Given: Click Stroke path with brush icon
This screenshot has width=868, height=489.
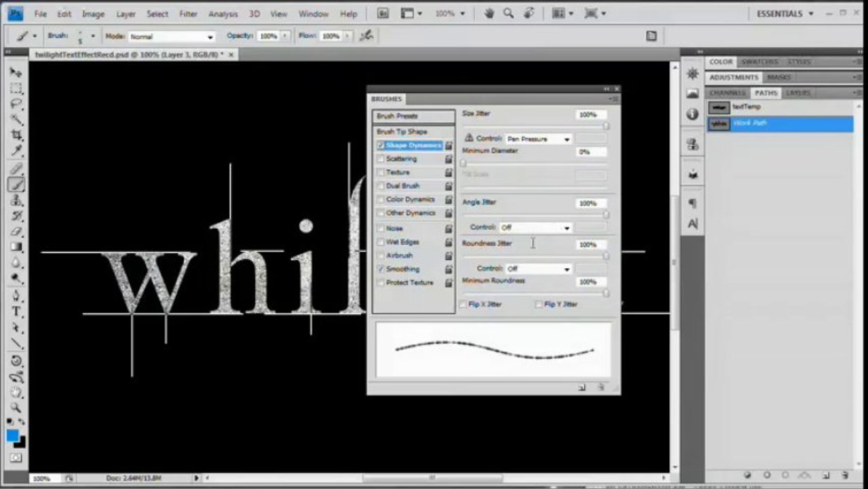Looking at the screenshot, I should click(767, 475).
